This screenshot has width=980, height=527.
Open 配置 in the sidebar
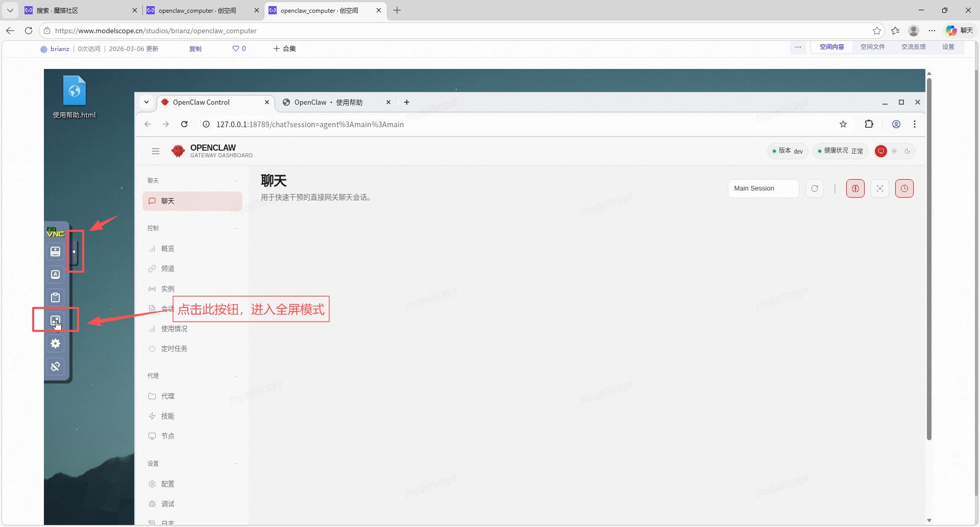click(192, 484)
